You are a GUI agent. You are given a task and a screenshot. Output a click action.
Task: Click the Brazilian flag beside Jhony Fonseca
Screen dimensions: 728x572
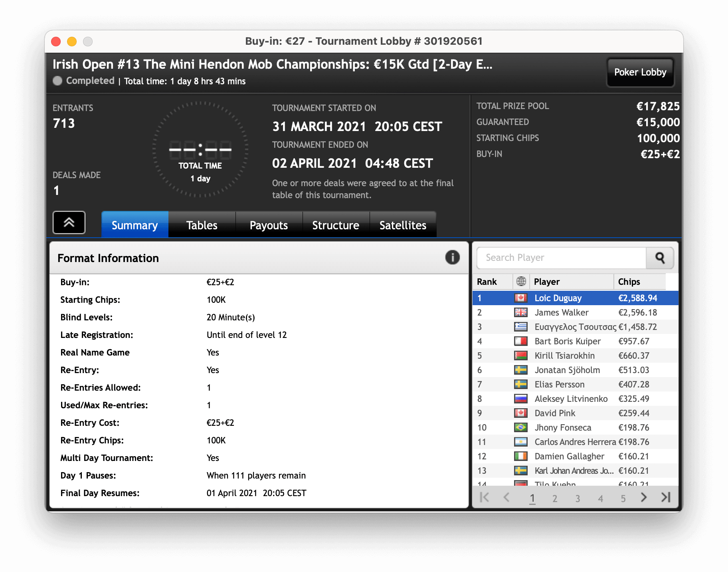[x=520, y=427]
